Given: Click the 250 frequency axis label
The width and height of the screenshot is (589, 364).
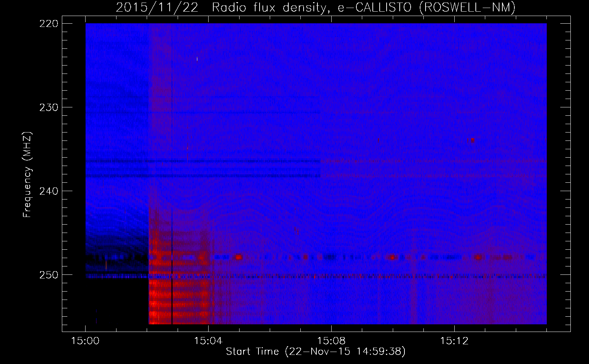Looking at the screenshot, I should pyautogui.click(x=48, y=275).
